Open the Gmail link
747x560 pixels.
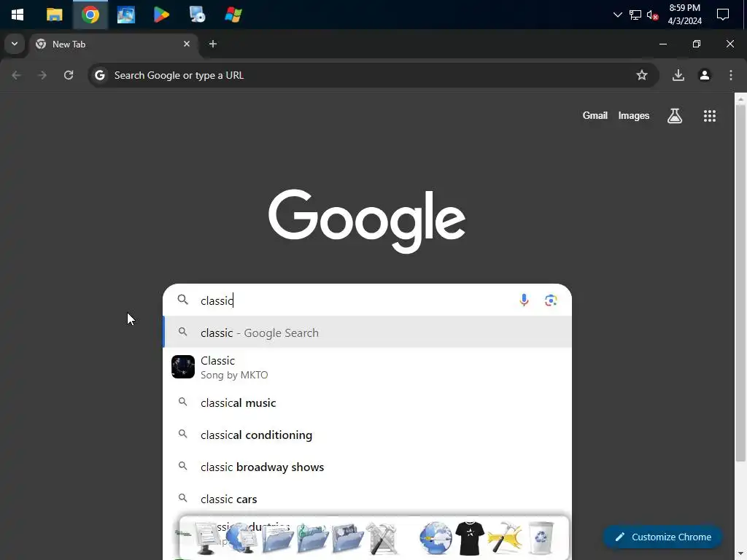[x=595, y=116]
